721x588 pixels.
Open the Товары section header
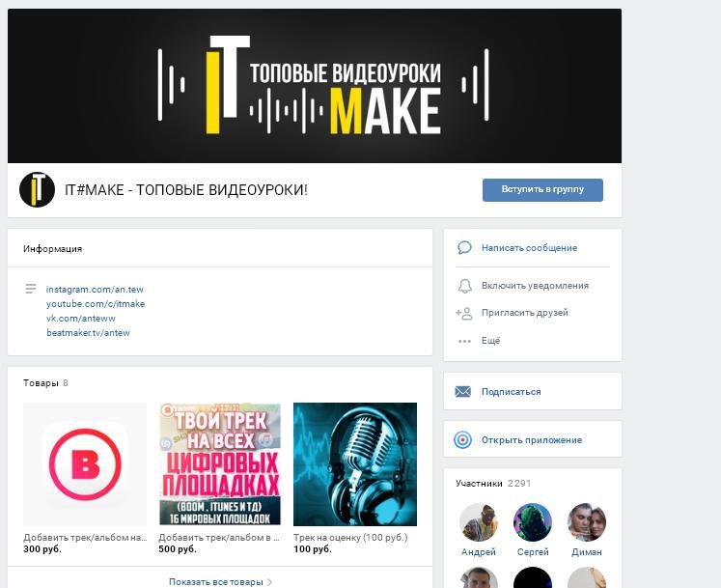(x=41, y=382)
